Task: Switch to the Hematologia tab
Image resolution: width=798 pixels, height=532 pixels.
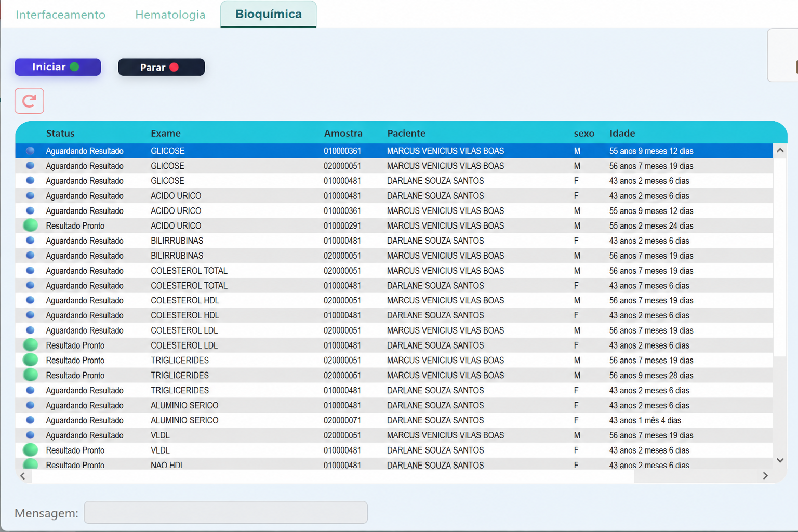Action: pyautogui.click(x=170, y=15)
